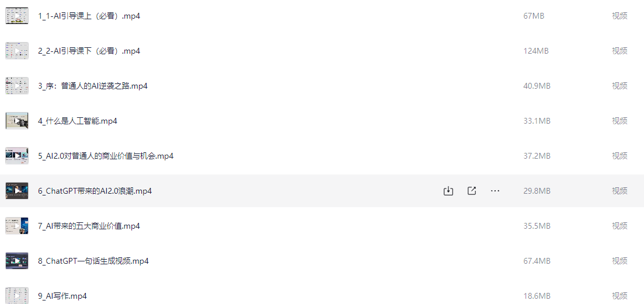Viewport: 644px width, 304px height.
Task: Play thumbnail of 6_ChatGPT带来的AI2.0浪潮.mp4
Action: (17, 191)
